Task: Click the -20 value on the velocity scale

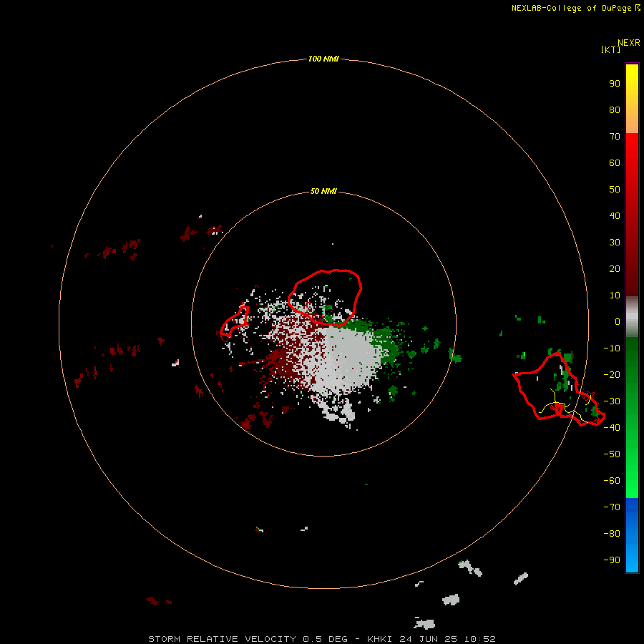Action: coord(612,374)
